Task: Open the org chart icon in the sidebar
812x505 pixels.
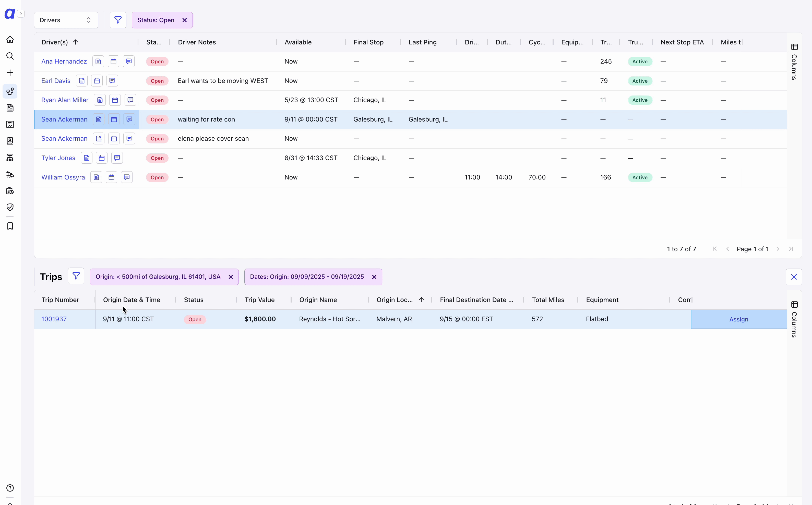Action: pos(10,157)
